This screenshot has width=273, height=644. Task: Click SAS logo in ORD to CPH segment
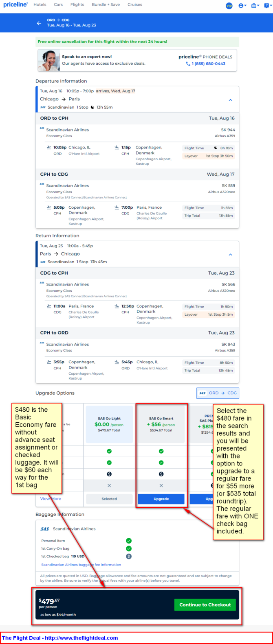point(42,129)
